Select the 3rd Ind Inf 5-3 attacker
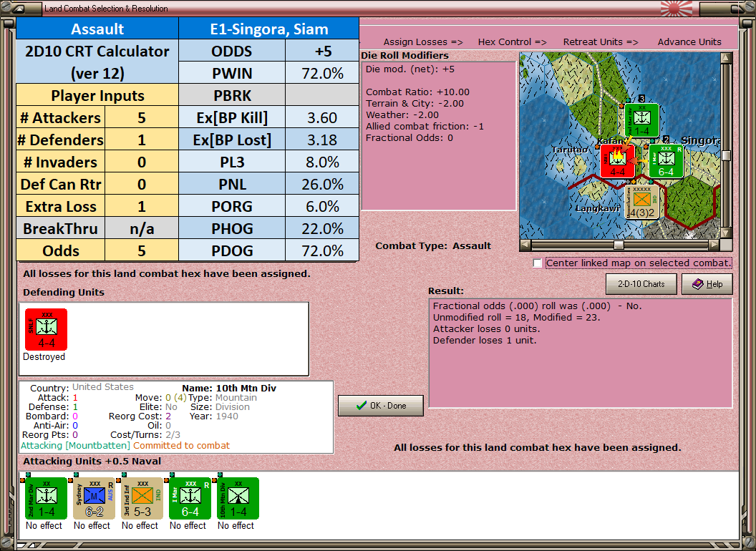756x551 pixels. tap(142, 499)
